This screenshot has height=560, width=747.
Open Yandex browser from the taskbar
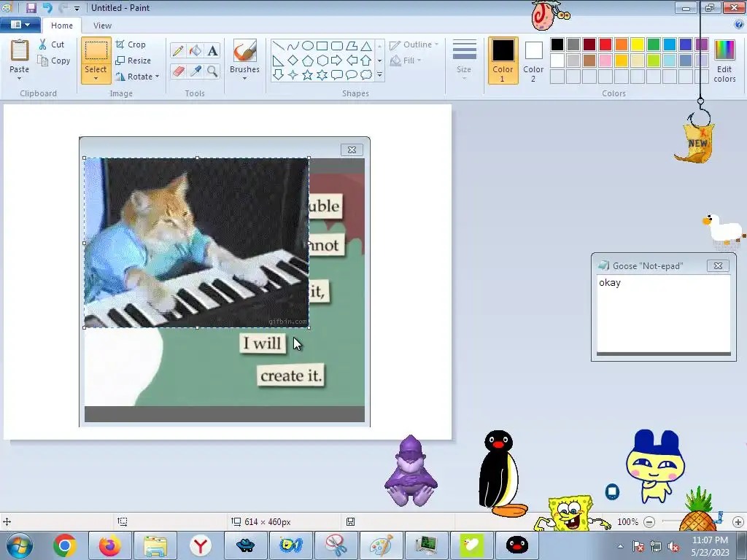tap(201, 545)
